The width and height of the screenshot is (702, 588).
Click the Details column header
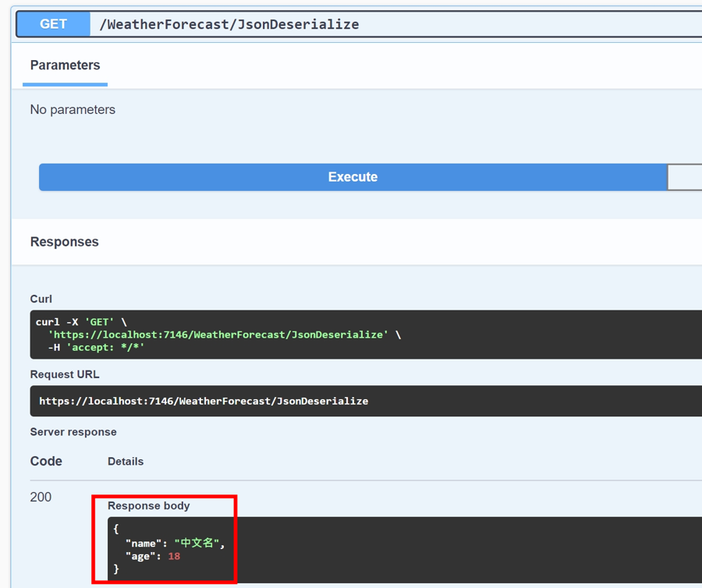click(126, 462)
